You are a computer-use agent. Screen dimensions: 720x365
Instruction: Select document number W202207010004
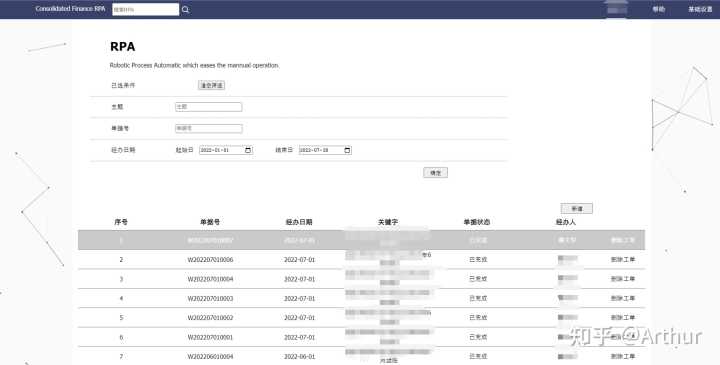210,279
